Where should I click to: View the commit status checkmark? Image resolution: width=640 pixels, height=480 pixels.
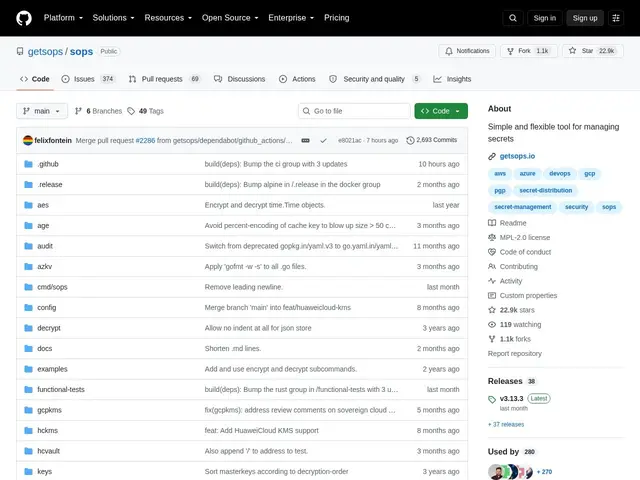coord(323,140)
